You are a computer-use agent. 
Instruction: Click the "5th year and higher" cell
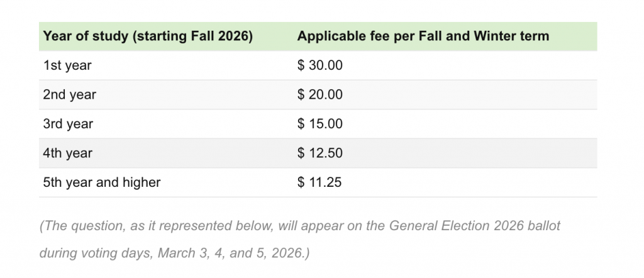click(x=102, y=182)
